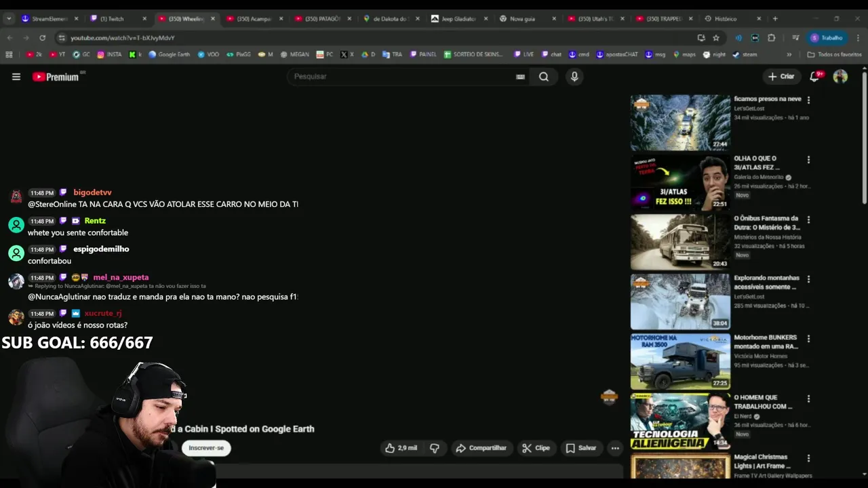Screen dimensions: 868x488
Task: Click the search magnifier button
Action: pos(544,77)
